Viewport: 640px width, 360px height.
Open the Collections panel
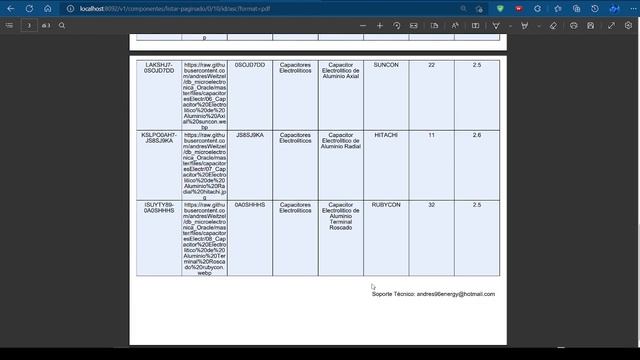576,9
